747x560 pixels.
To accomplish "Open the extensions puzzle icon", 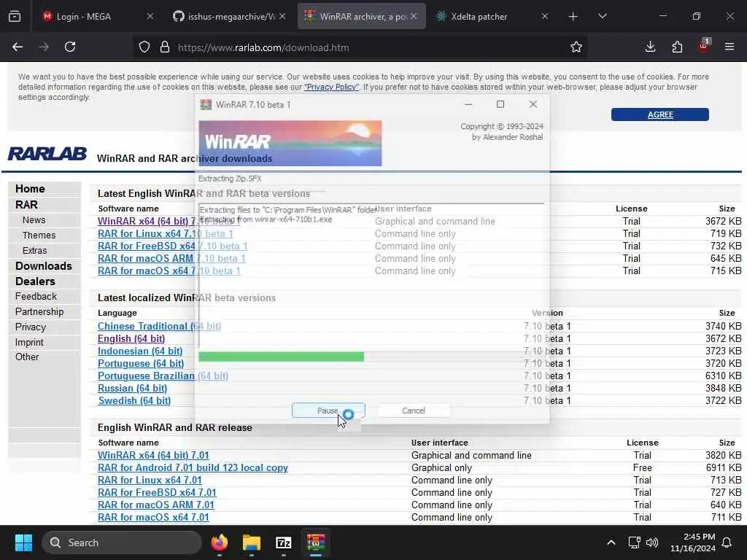I will tap(677, 47).
